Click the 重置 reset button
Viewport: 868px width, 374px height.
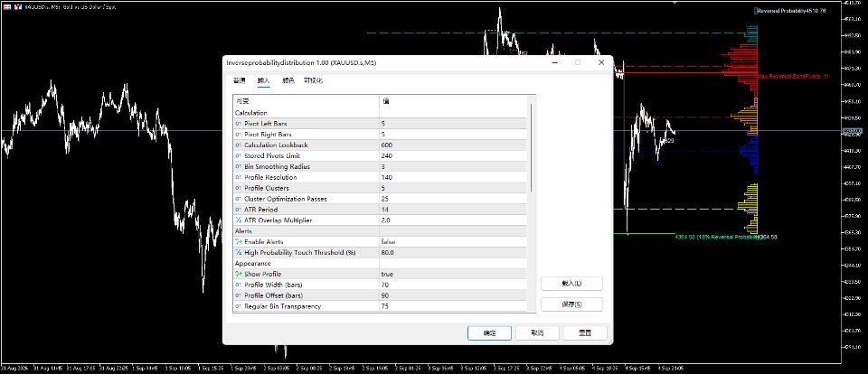pos(585,333)
